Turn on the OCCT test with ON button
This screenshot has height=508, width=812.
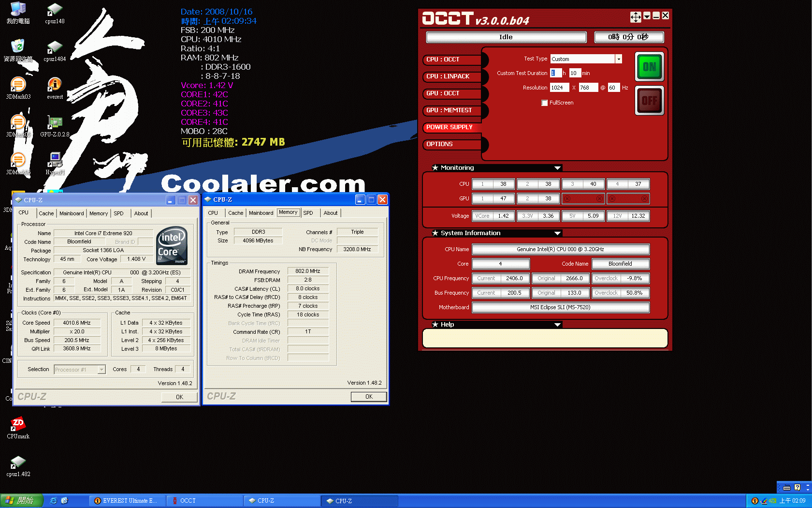pyautogui.click(x=650, y=67)
